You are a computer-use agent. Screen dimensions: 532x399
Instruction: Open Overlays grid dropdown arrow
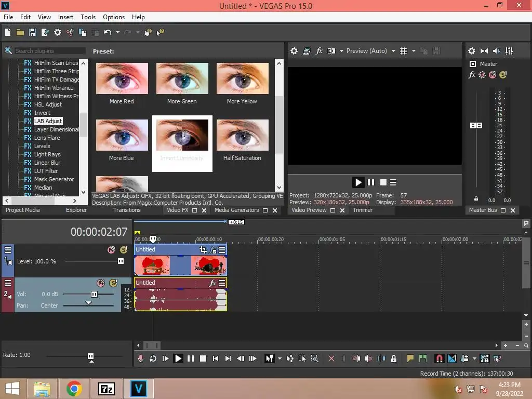(x=414, y=51)
